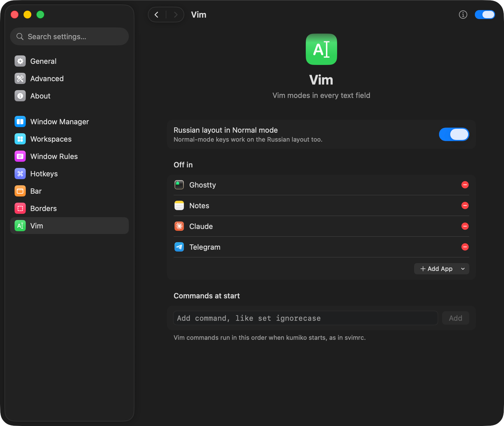
Task: Click the Borders icon in sidebar
Action: (20, 209)
